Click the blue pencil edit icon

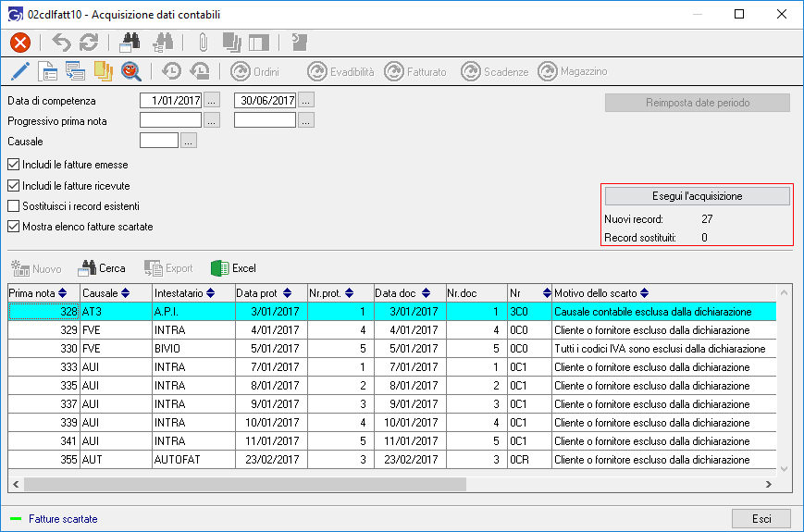20,71
